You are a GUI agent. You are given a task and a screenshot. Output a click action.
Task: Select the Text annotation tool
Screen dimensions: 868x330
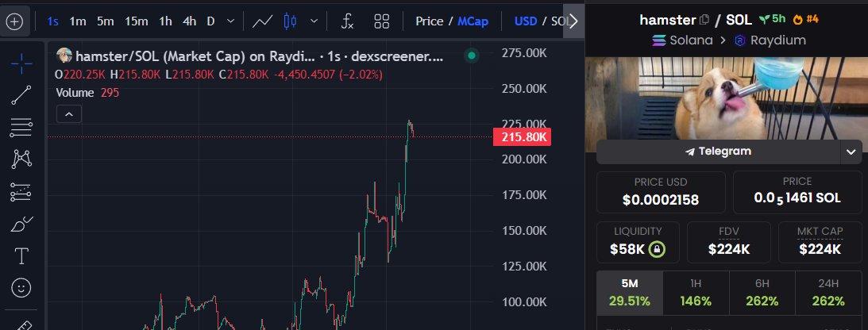coord(21,256)
